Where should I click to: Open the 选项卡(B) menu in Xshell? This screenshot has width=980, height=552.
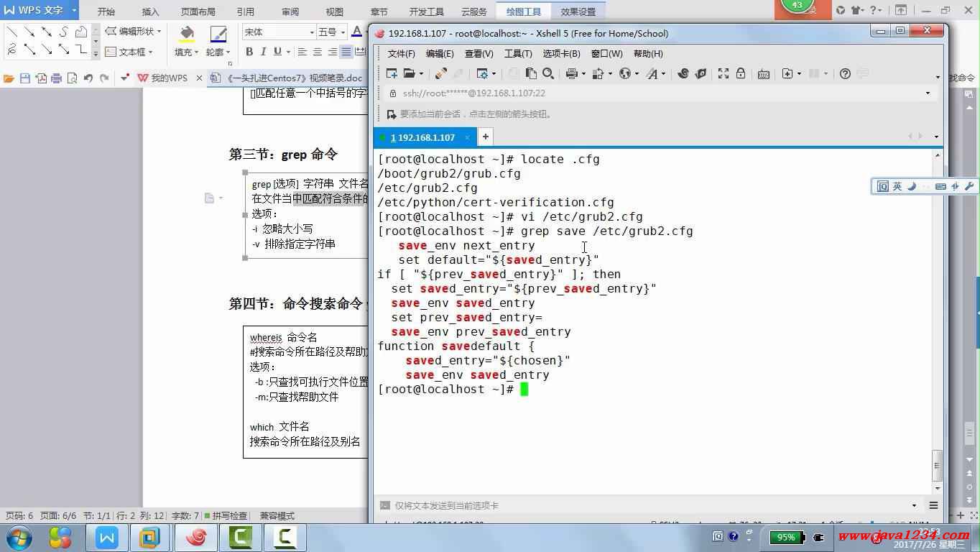pyautogui.click(x=561, y=54)
